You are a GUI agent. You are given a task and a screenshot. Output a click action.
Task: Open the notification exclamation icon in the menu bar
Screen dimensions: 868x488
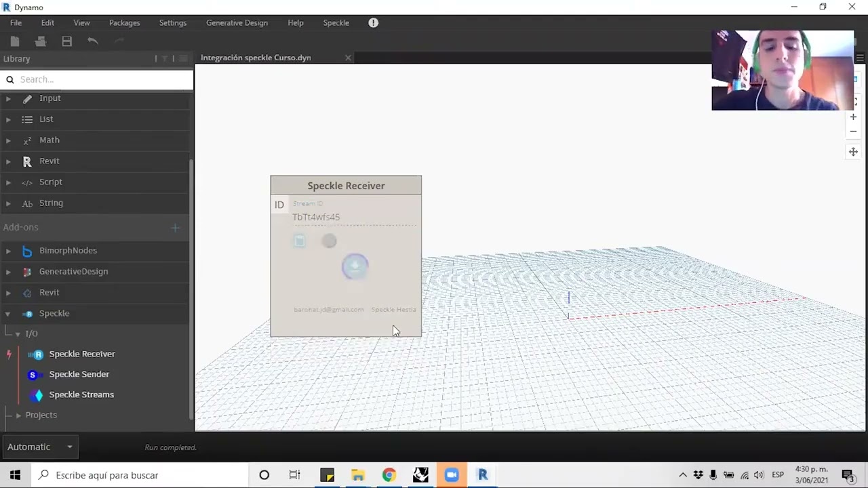coord(373,22)
